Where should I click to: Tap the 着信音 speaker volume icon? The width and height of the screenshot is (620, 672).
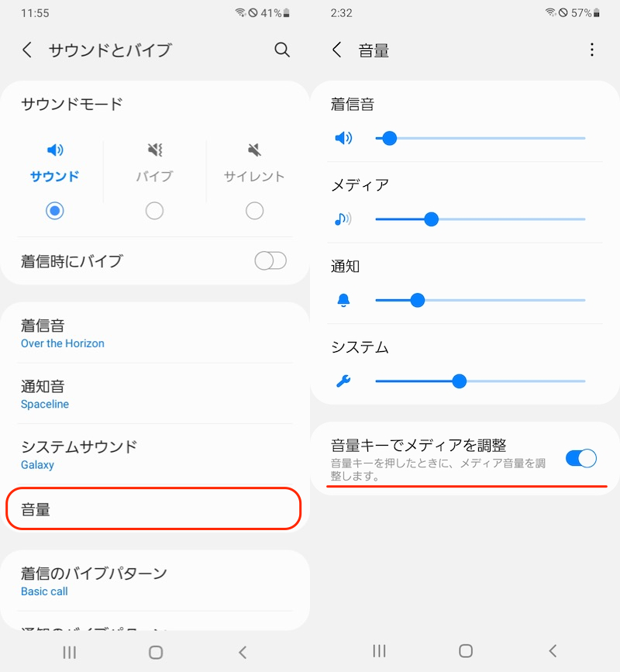343,139
